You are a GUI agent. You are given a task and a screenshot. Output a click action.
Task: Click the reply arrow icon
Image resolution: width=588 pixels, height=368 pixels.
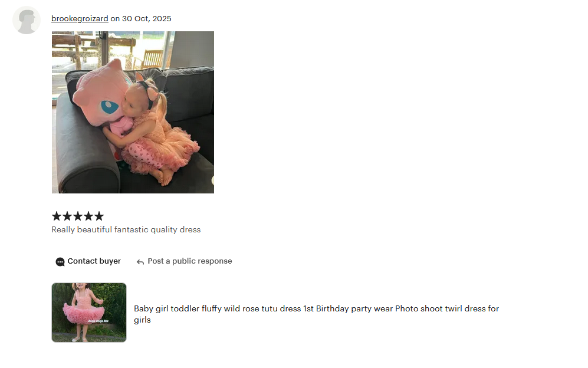point(140,262)
